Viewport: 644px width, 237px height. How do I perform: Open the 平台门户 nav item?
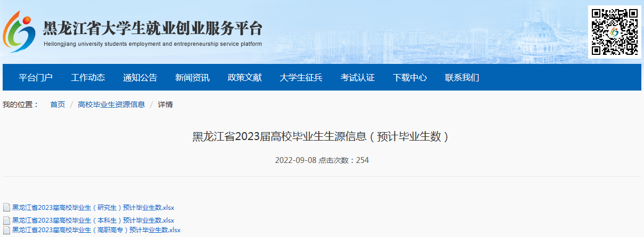(x=36, y=78)
